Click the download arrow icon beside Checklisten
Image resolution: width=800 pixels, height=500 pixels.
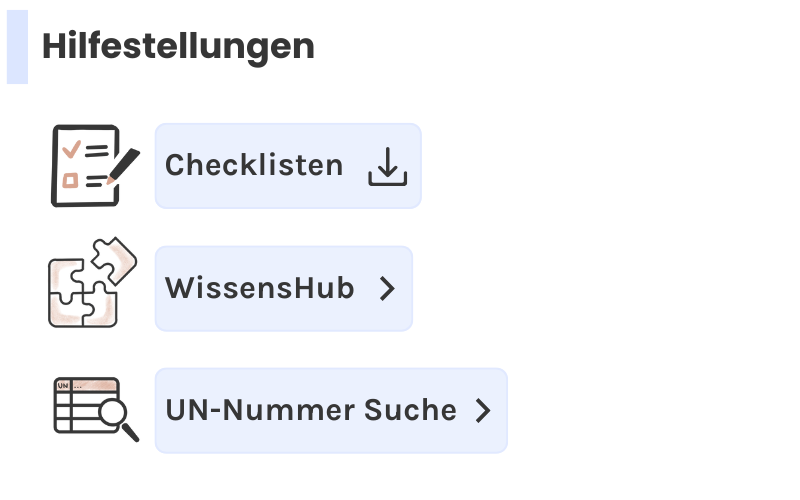point(388,167)
